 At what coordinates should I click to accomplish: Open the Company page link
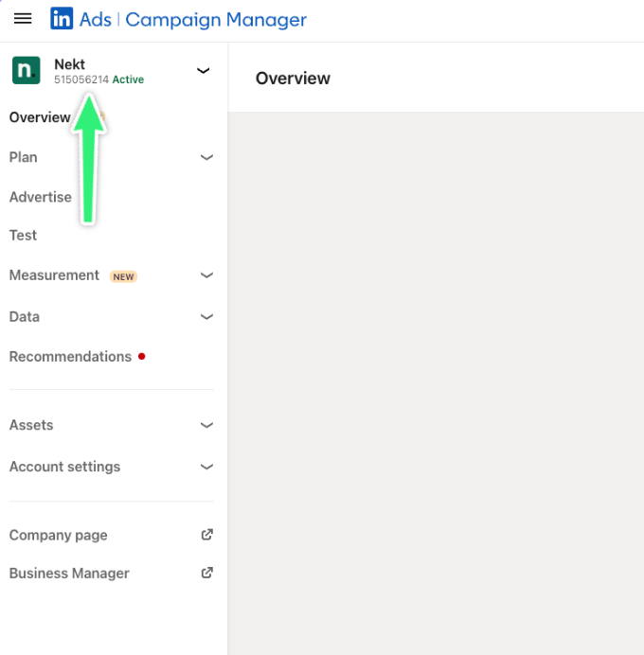click(58, 535)
